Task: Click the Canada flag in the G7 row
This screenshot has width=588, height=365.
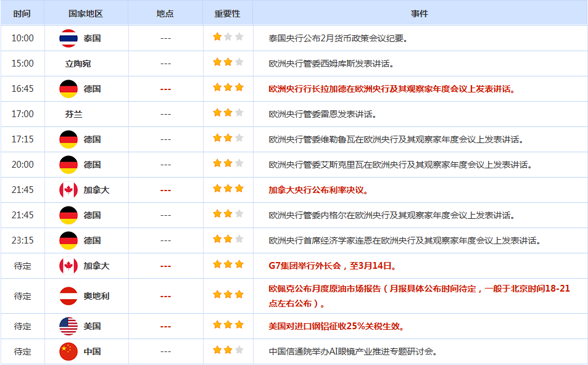Action: click(x=68, y=266)
